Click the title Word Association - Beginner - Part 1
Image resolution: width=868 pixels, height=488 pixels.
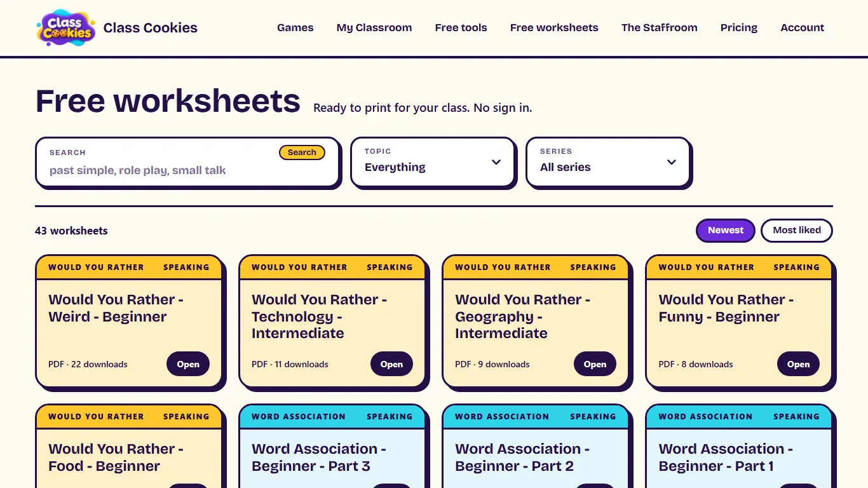click(726, 457)
